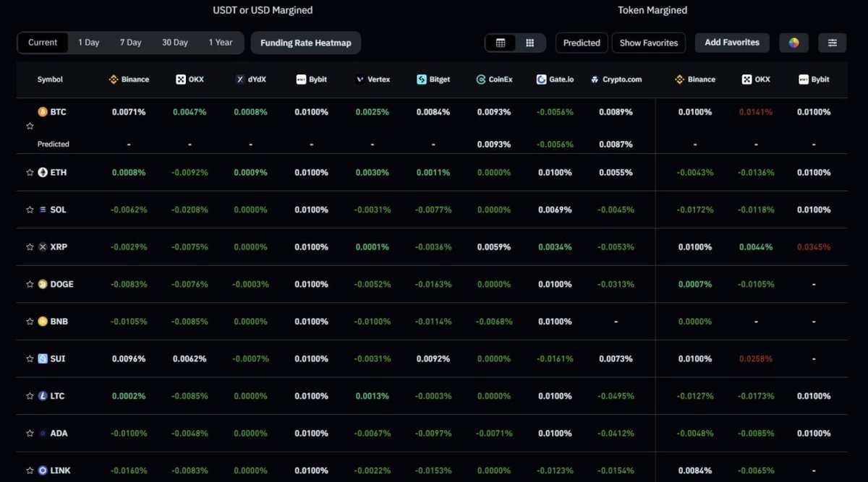Click the SOL coin icon
Image resolution: width=868 pixels, height=482 pixels.
point(43,210)
